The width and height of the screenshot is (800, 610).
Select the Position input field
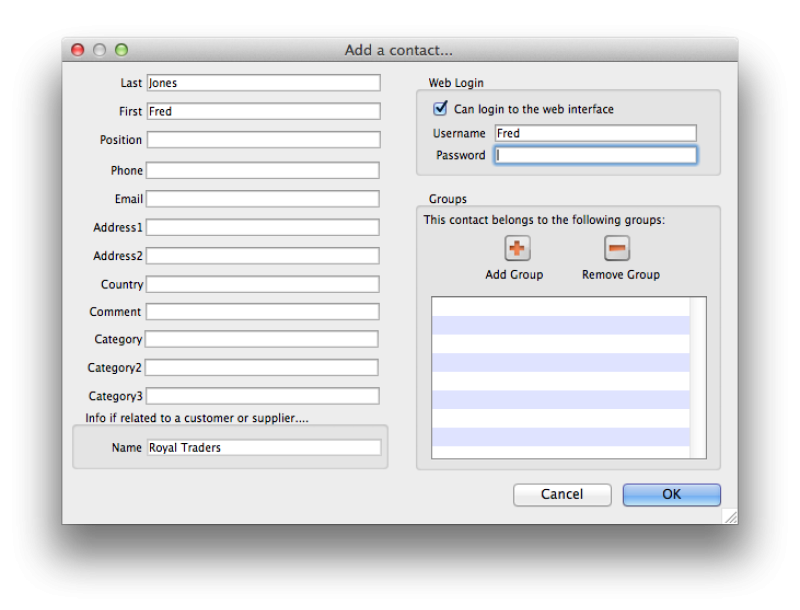(x=262, y=139)
